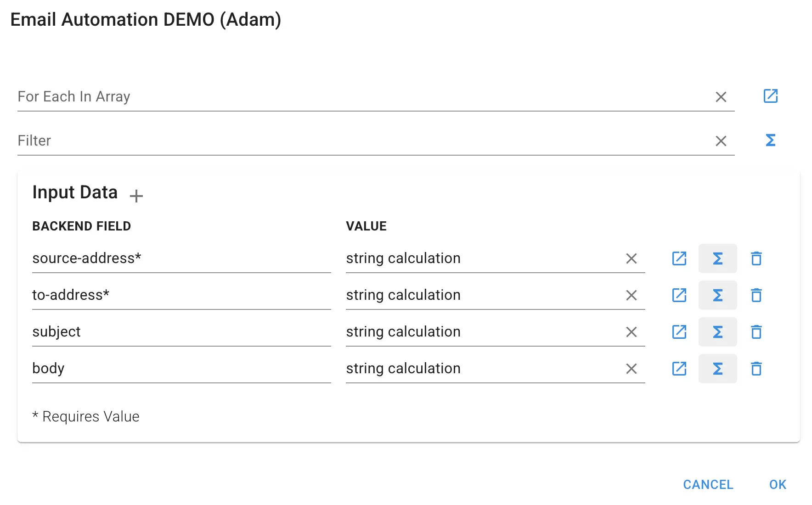Open the For Each In Array external editor
Viewport: 812px width, 505px height.
pos(771,96)
